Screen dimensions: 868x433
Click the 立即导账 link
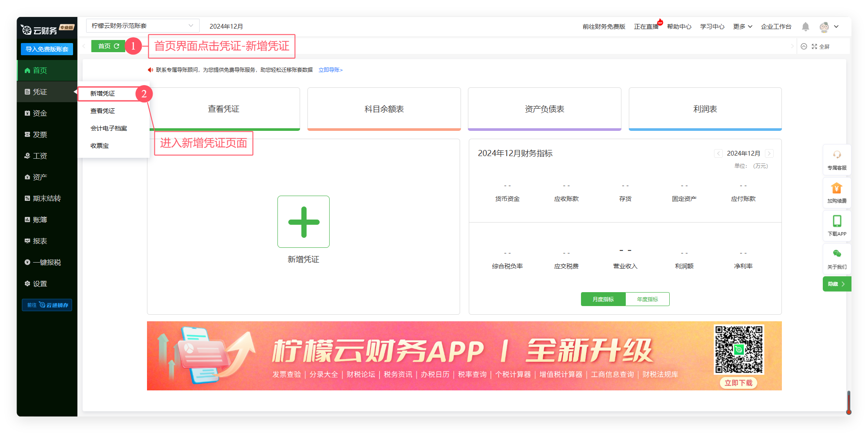331,70
